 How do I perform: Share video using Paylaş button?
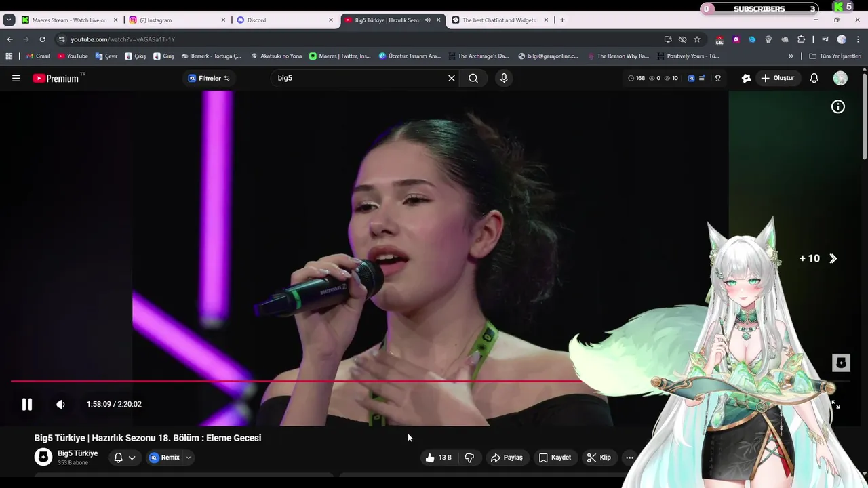click(507, 457)
